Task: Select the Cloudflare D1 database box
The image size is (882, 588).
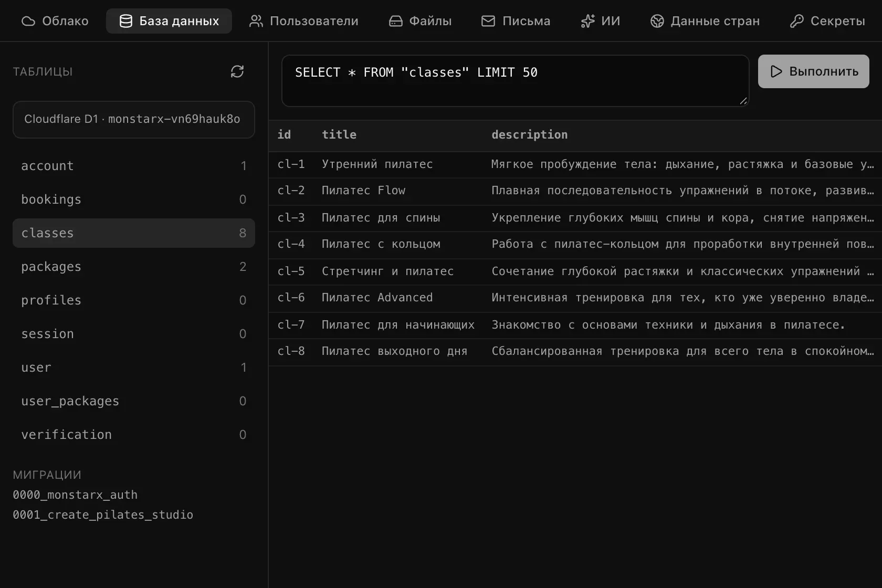Action: [x=134, y=120]
